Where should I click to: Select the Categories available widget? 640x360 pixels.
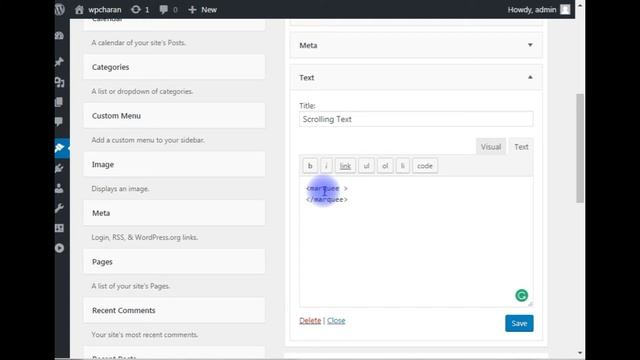point(174,67)
